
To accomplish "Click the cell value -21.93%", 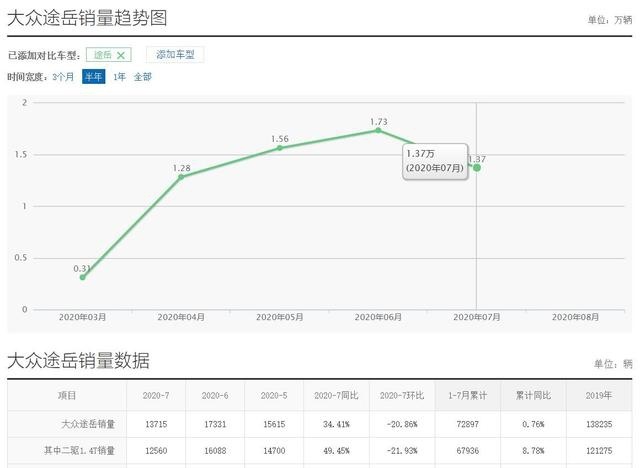I will coord(402,450).
